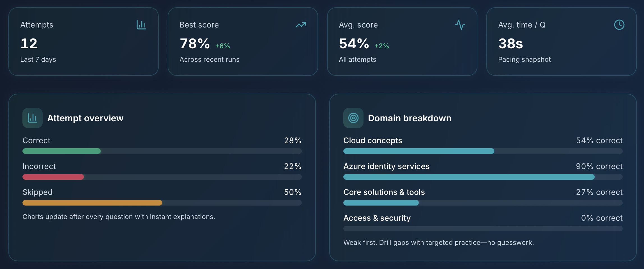
Task: Click the clock icon on the Avg. time card
Action: click(619, 25)
